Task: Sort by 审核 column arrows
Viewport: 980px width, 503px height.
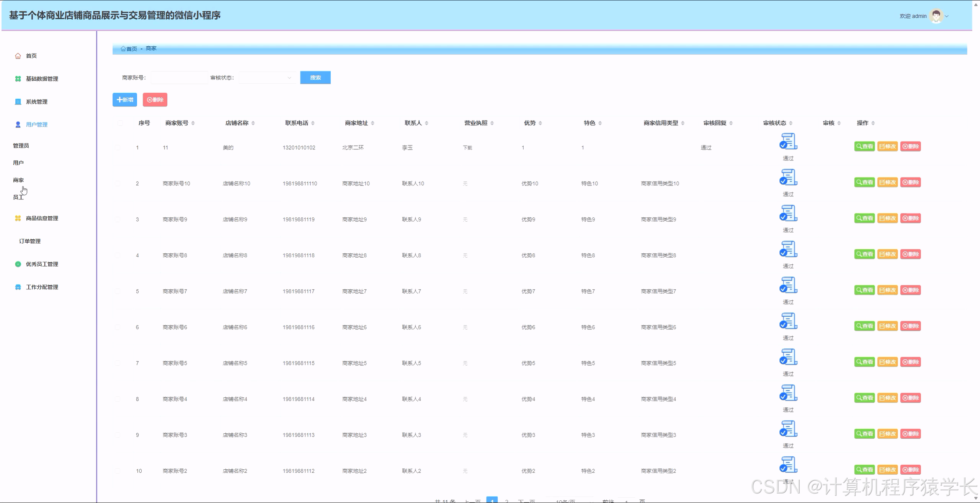Action: coord(839,123)
